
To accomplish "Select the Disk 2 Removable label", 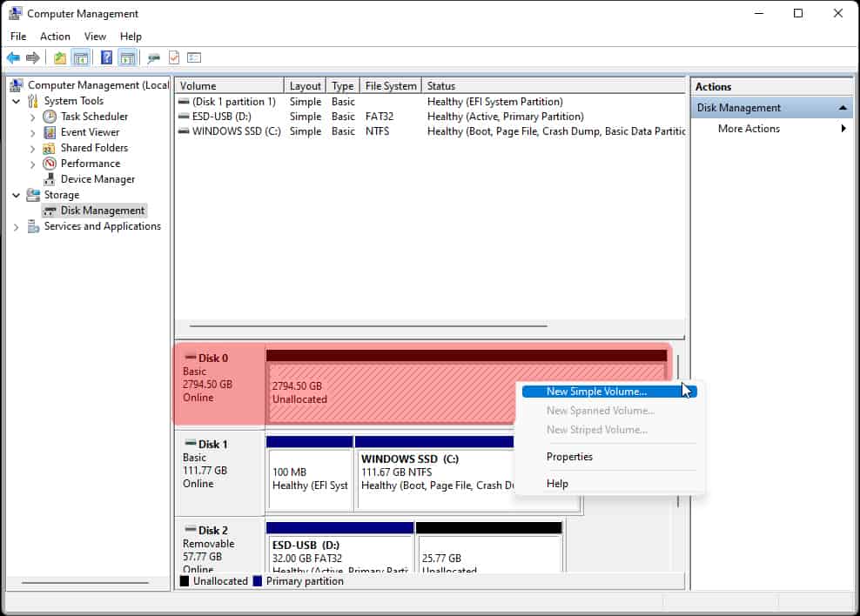I will 219,546.
